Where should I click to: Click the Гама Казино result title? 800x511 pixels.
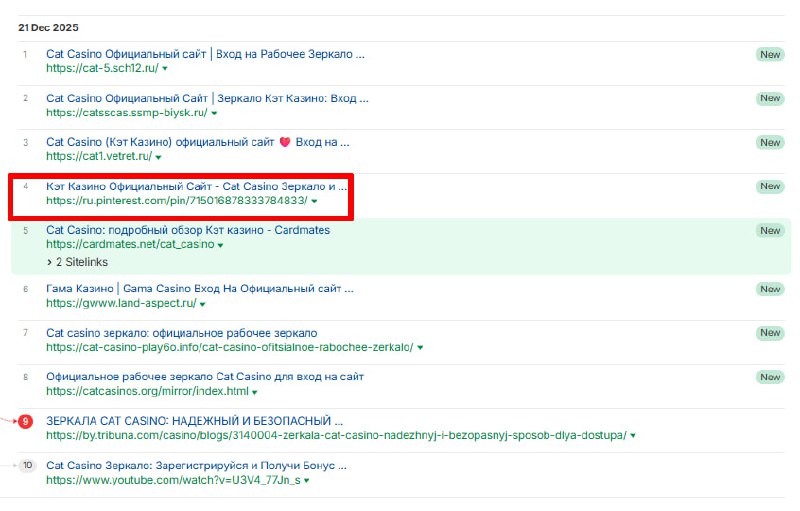click(198, 289)
